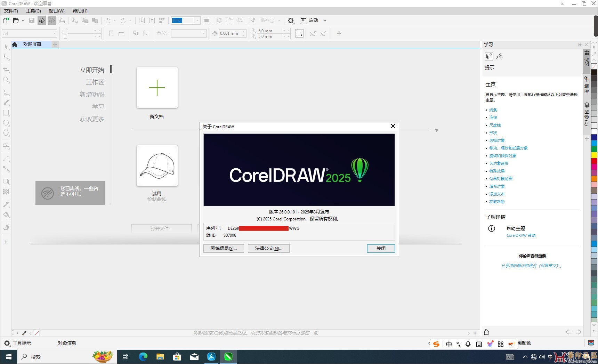
Task: Click the Publish to PDF icon
Action: 162,21
